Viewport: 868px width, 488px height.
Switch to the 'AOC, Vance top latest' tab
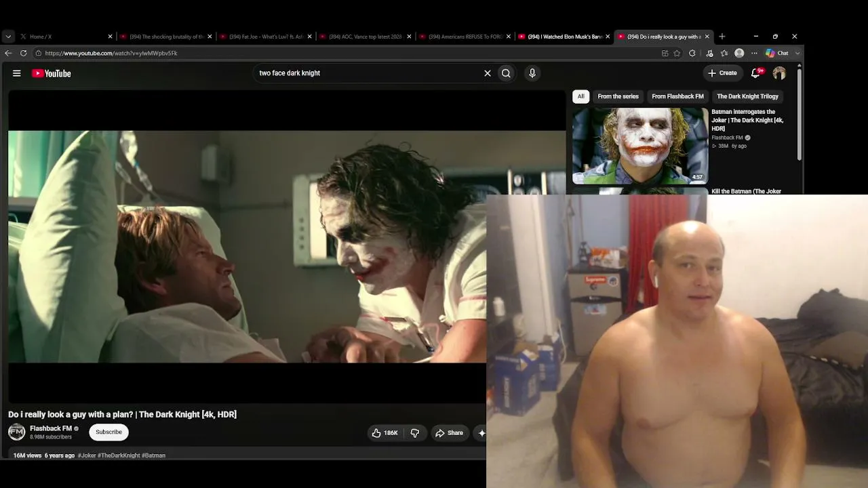tap(365, 37)
